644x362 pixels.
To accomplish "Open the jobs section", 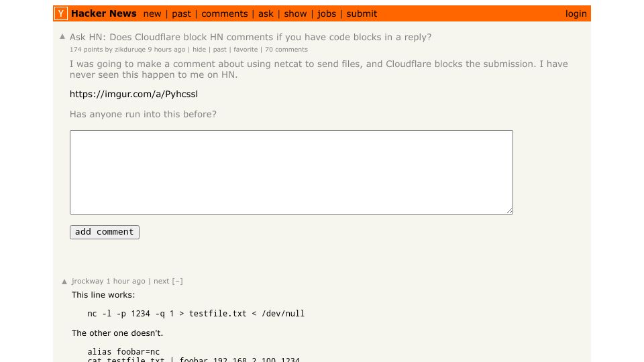I will [327, 14].
